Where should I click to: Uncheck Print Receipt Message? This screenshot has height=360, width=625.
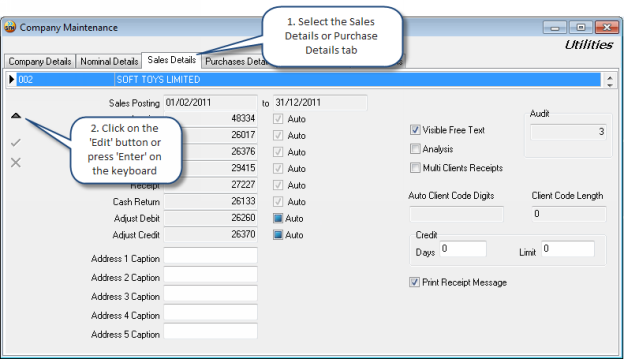click(414, 282)
